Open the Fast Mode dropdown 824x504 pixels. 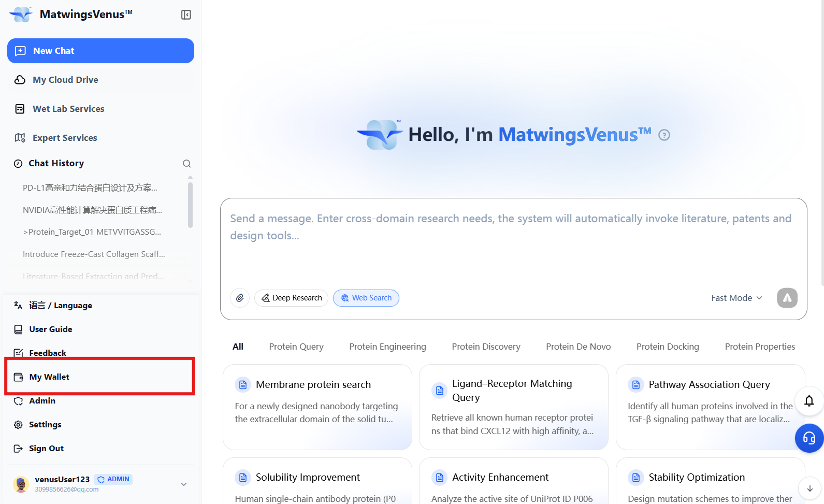coord(736,298)
